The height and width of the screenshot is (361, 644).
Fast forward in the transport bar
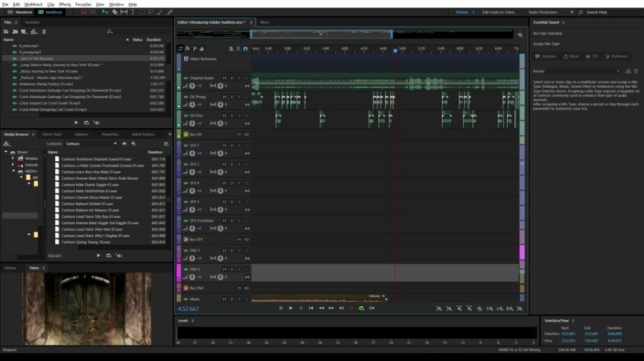point(331,308)
